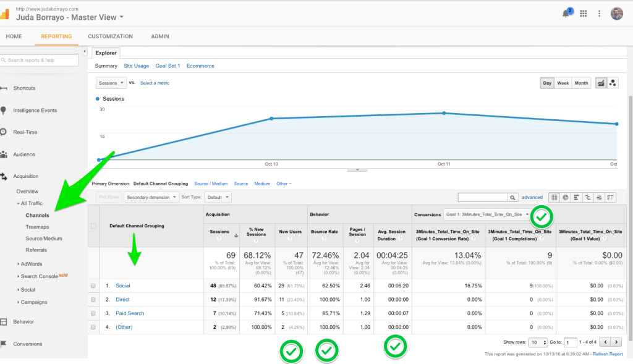Viewport: 633px width, 364px height.
Task: Collapse the left sidebar arrow
Action: (84, 51)
